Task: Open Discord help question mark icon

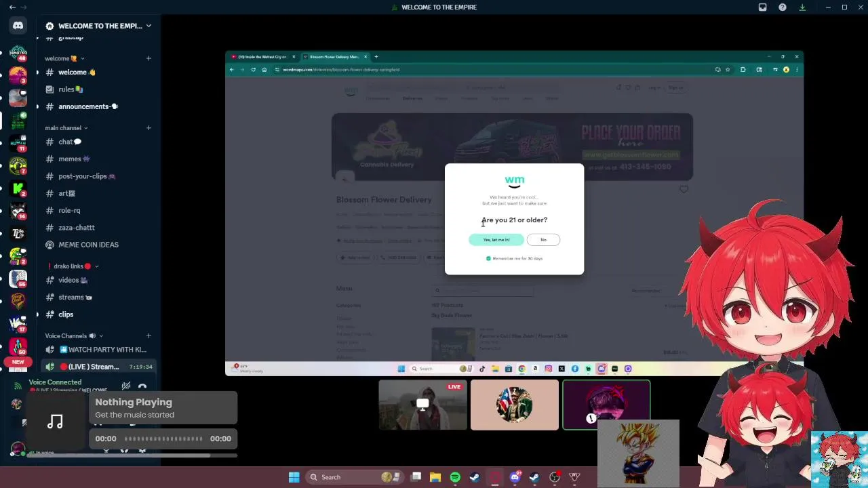Action: coord(783,7)
